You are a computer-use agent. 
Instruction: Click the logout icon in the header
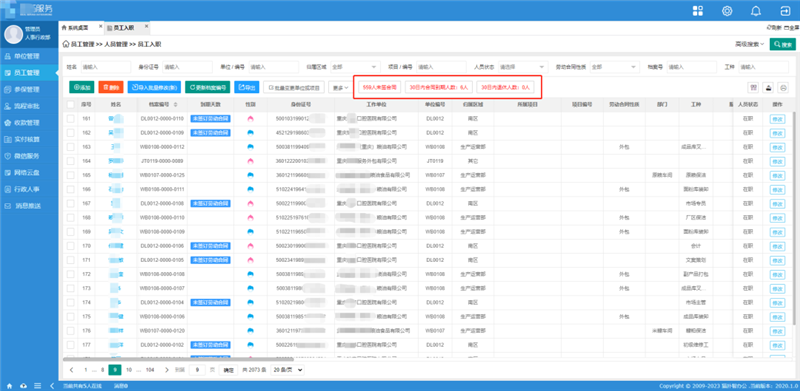(x=785, y=11)
